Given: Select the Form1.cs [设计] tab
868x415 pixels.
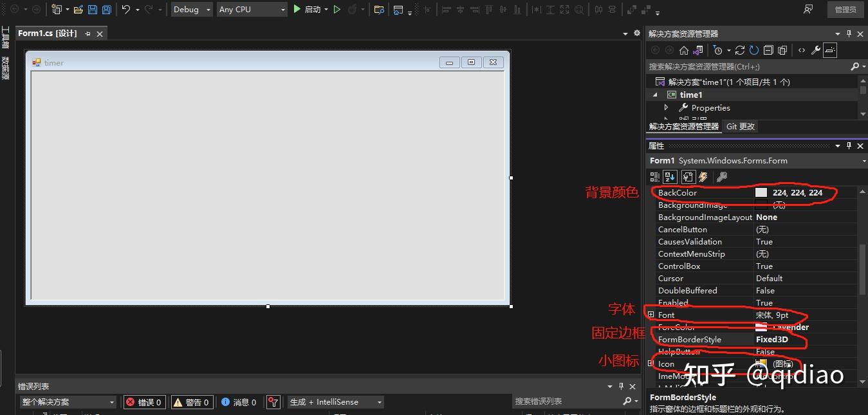Looking at the screenshot, I should click(48, 33).
